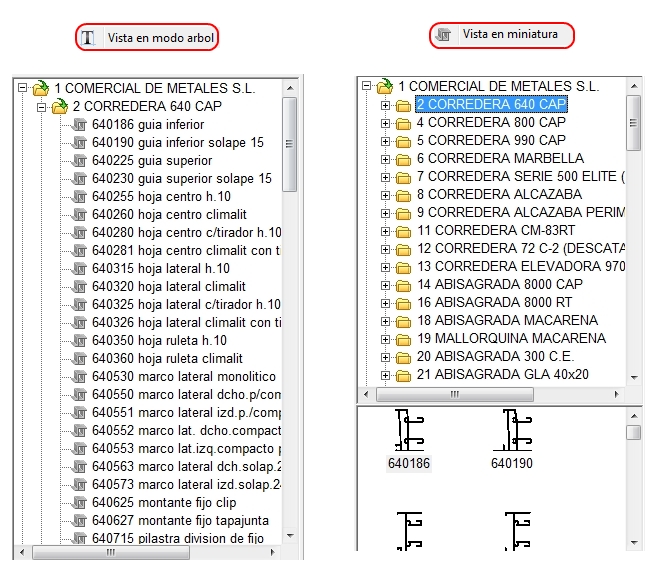The width and height of the screenshot is (658, 567).
Task: Expand the 20 ABISAGRADA 300 C.E. folder
Action: 385,357
